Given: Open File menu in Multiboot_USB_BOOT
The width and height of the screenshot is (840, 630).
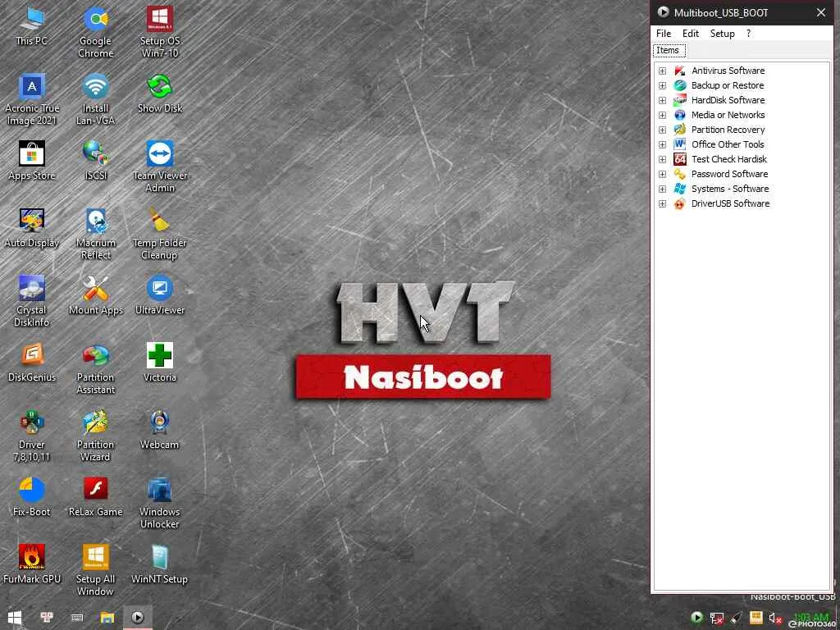Looking at the screenshot, I should [664, 33].
